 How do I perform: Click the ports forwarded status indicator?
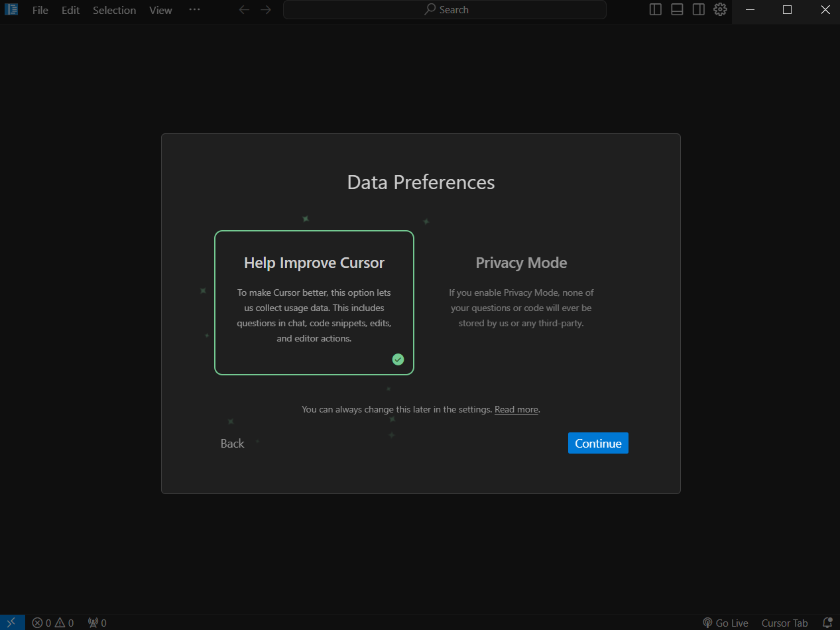point(97,623)
